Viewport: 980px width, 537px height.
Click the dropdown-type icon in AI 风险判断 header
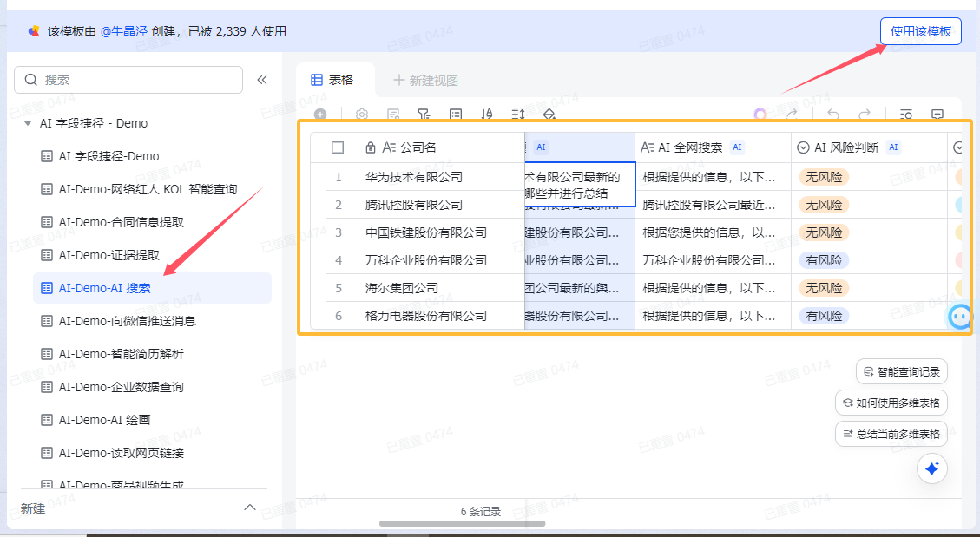point(803,147)
